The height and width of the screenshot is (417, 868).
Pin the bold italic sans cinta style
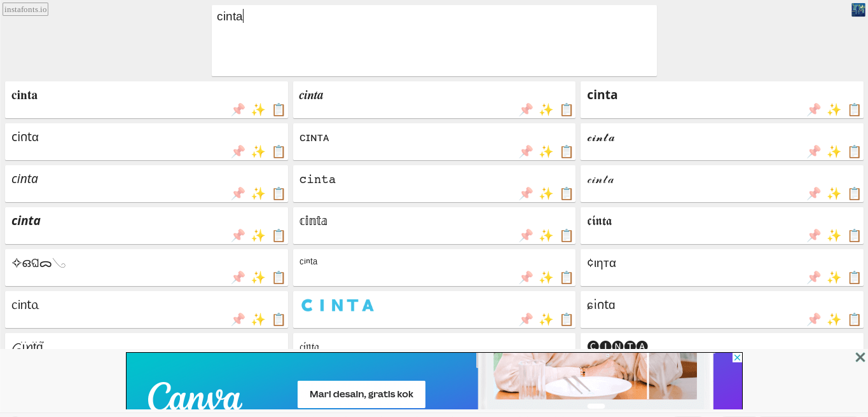tap(238, 235)
